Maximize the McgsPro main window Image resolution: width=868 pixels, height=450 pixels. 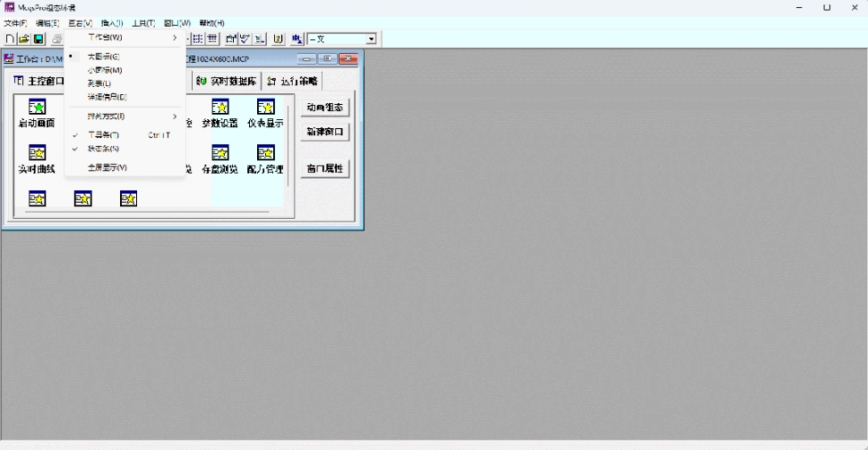(x=827, y=8)
